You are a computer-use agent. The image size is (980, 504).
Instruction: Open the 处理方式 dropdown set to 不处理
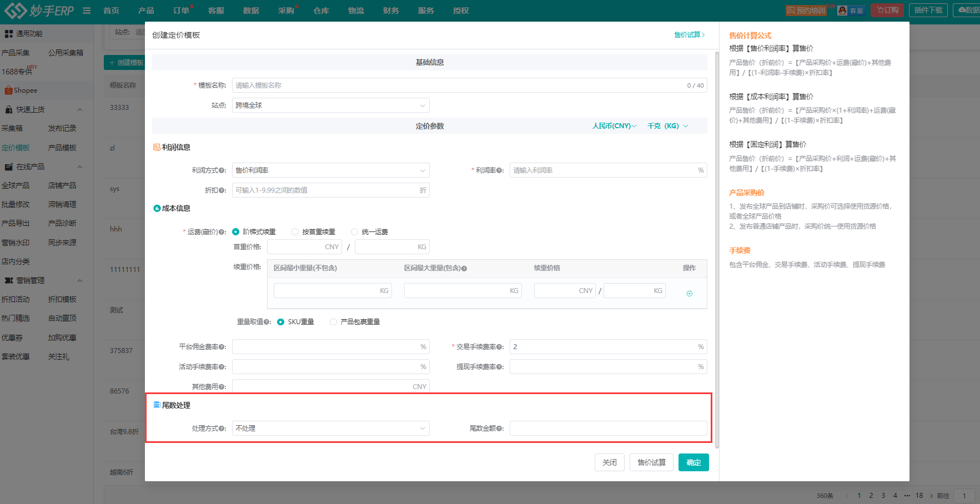pos(330,429)
